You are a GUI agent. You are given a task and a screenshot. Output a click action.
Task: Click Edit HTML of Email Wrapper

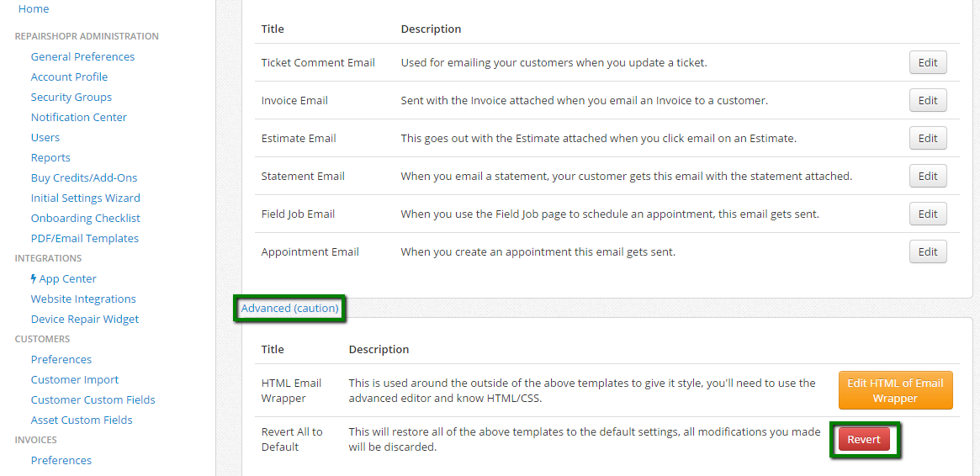pyautogui.click(x=896, y=390)
